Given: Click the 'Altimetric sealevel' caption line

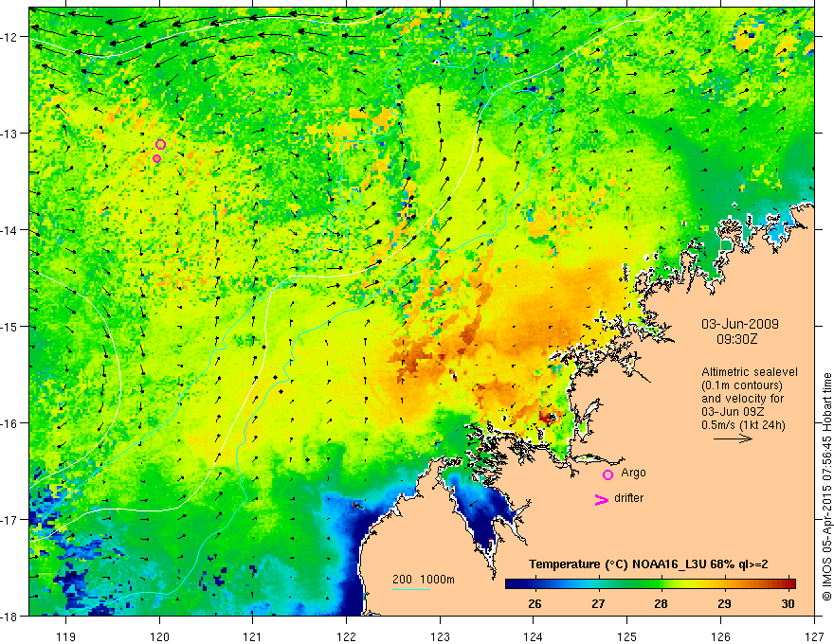Looking at the screenshot, I should [x=750, y=372].
